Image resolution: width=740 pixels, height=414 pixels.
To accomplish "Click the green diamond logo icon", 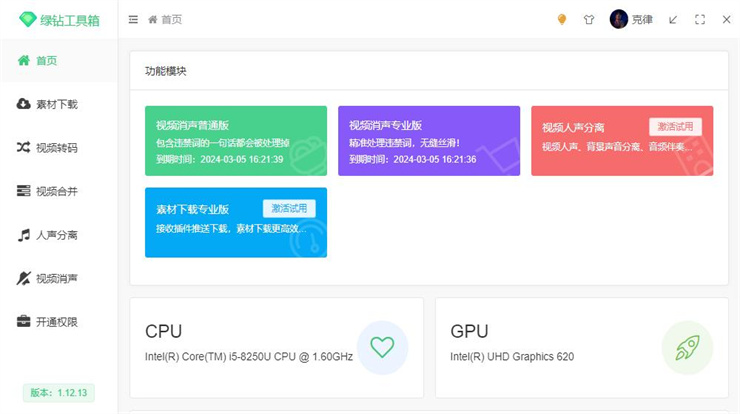I will (28, 19).
